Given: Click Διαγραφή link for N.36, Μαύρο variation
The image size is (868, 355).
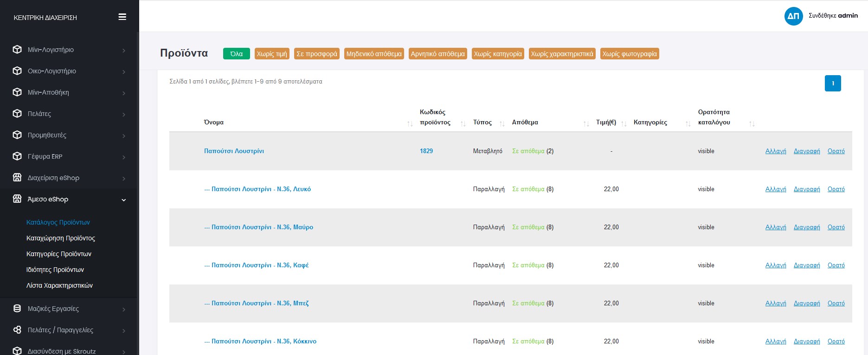Looking at the screenshot, I should 806,227.
